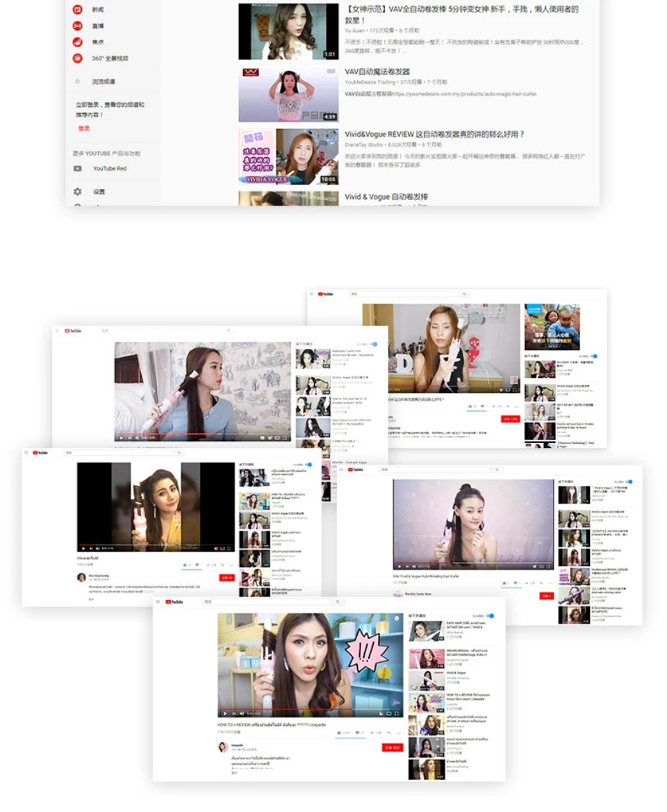667x812 pixels.
Task: Fullscreen the elephant-wallpaper curler video
Action: pyautogui.click(x=285, y=438)
